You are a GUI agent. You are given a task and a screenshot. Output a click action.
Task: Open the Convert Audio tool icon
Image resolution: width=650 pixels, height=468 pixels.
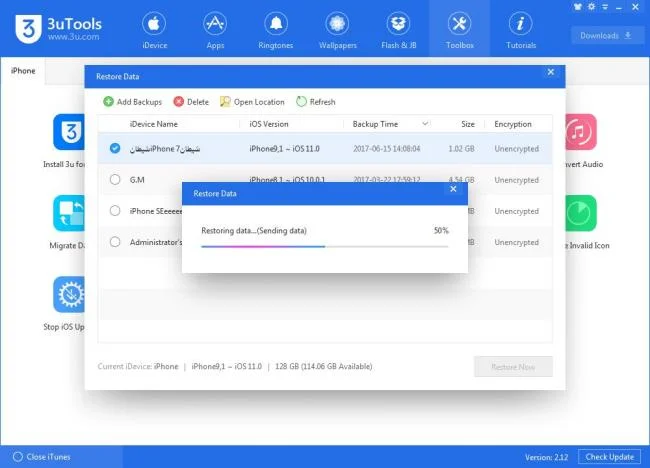pos(581,132)
